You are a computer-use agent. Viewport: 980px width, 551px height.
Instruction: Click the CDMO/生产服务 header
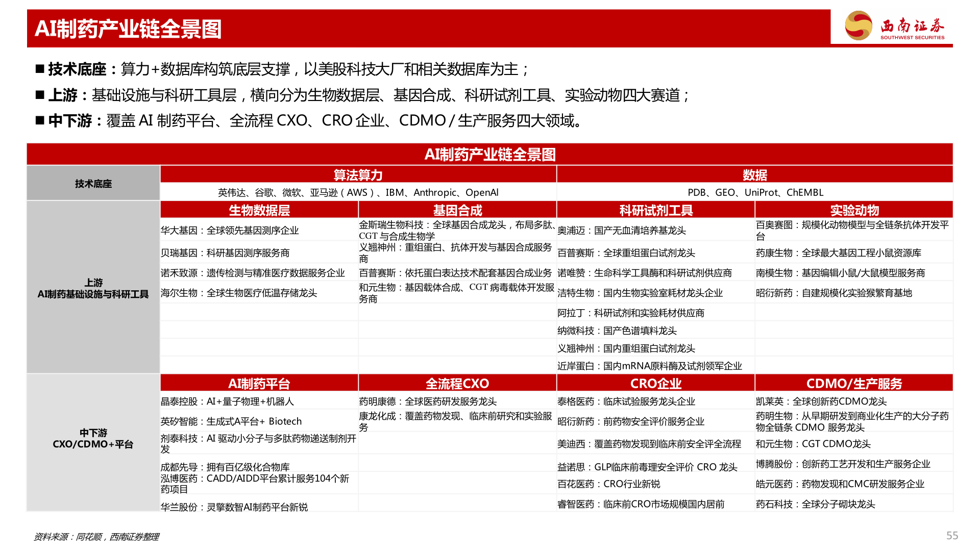click(x=854, y=383)
